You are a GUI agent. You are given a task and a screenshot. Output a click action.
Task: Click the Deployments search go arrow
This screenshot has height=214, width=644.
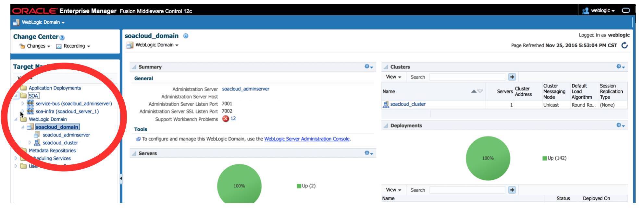(512, 190)
